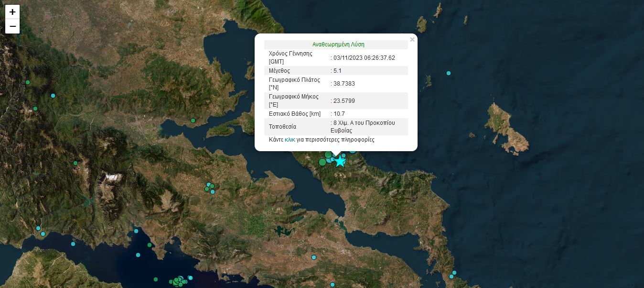Click the four-marker cluster west of the Euboean gulf

(210, 188)
